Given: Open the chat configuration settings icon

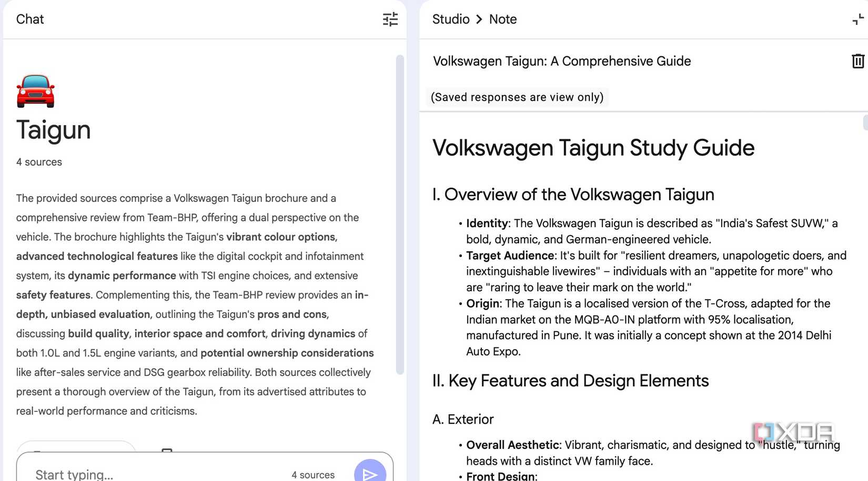Looking at the screenshot, I should [390, 19].
